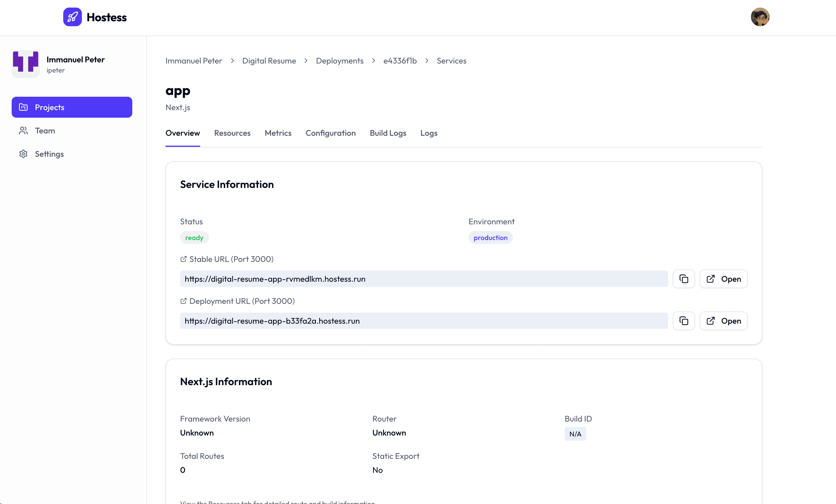
Task: Go to Services breadcrumb
Action: point(452,61)
